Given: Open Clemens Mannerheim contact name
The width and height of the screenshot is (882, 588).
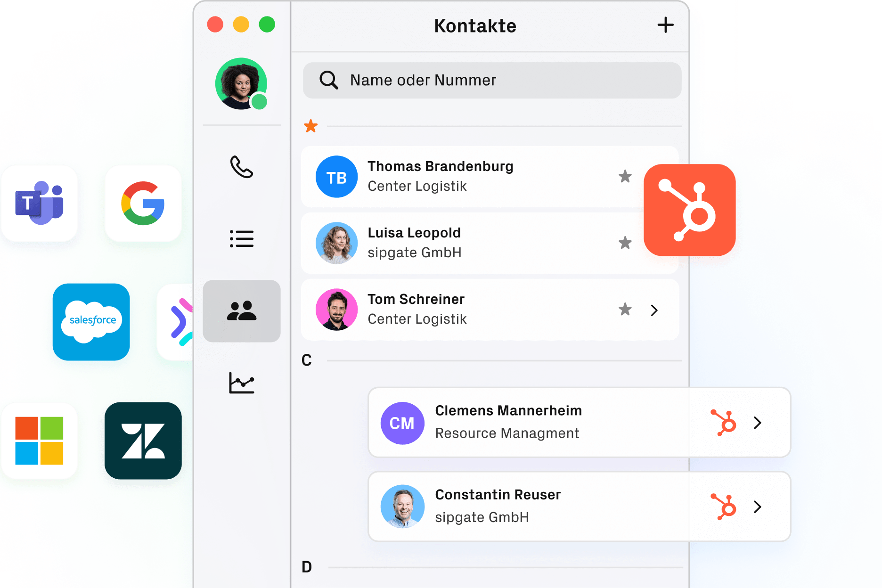Looking at the screenshot, I should 508,410.
